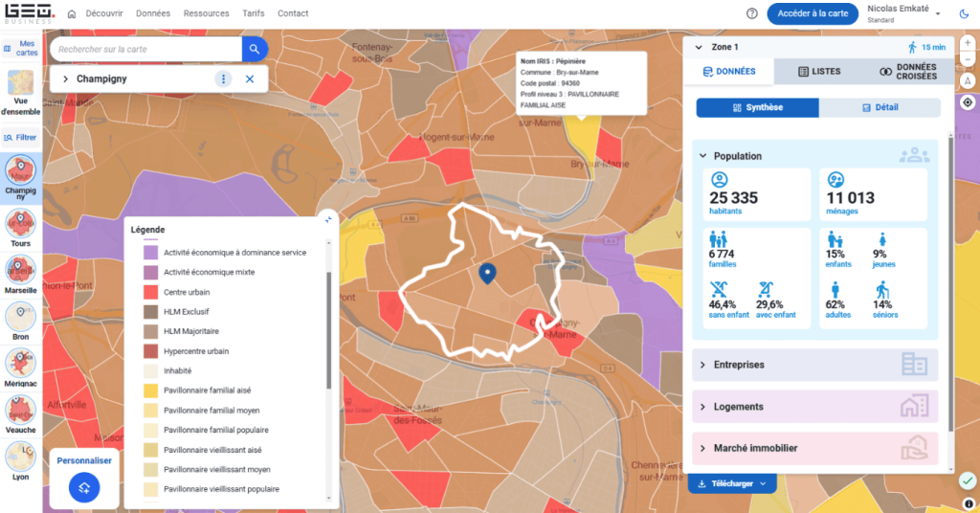
Task: Click the blue location pin on the map
Action: (x=487, y=274)
